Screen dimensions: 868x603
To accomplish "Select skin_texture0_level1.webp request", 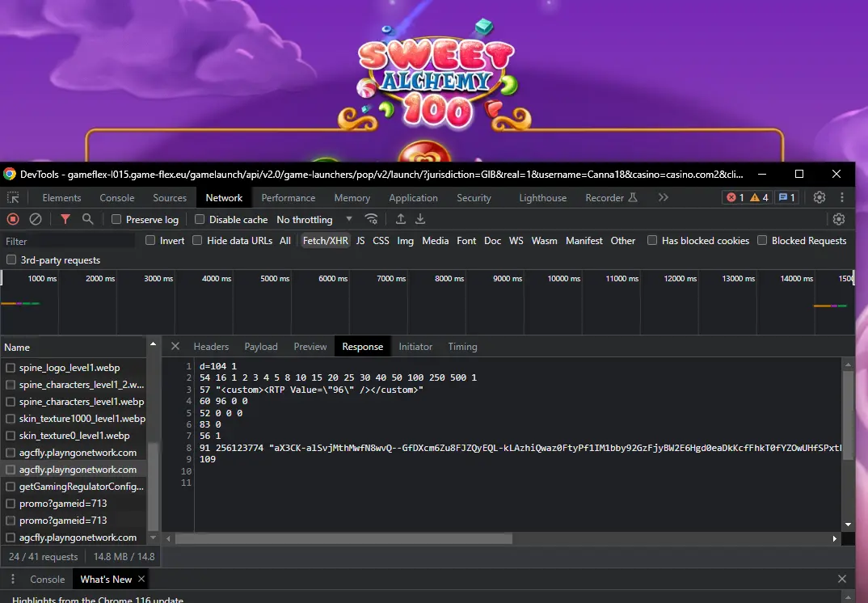I will [74, 436].
